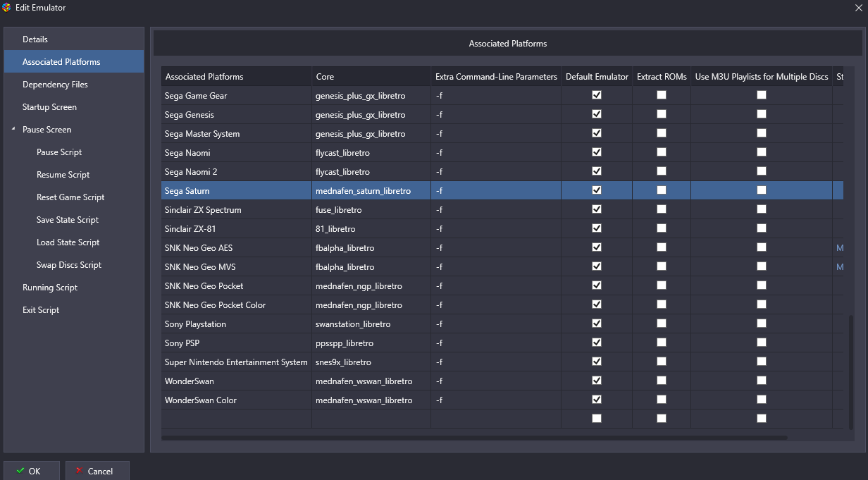Enable Extract ROMs for Sega Naomi
The width and height of the screenshot is (868, 480).
(662, 152)
